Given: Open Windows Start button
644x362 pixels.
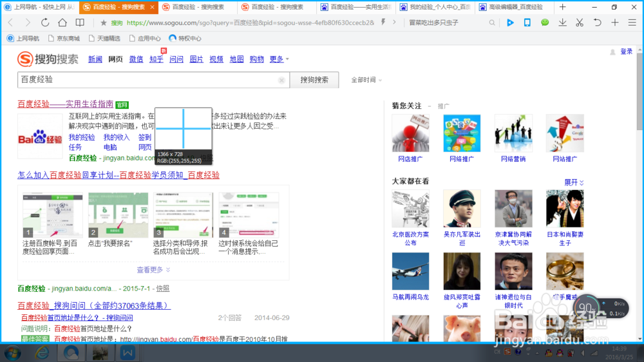Looking at the screenshot, I should coord(13,353).
